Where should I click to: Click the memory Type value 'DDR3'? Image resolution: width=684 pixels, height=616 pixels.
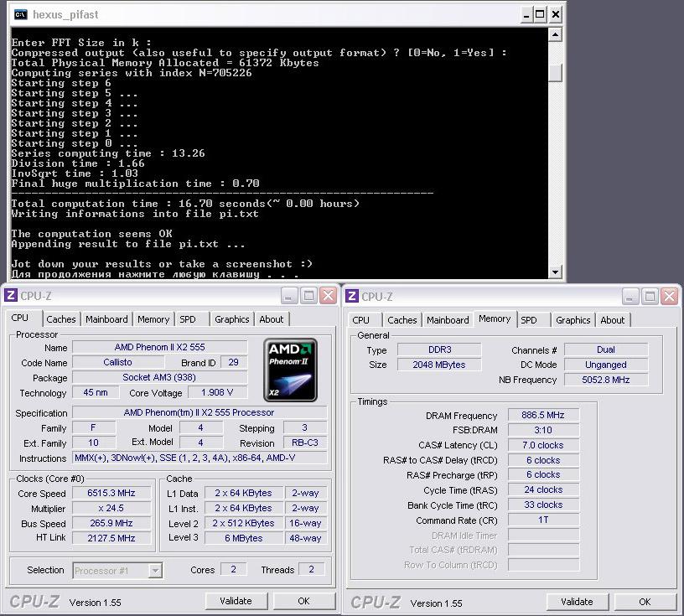440,349
